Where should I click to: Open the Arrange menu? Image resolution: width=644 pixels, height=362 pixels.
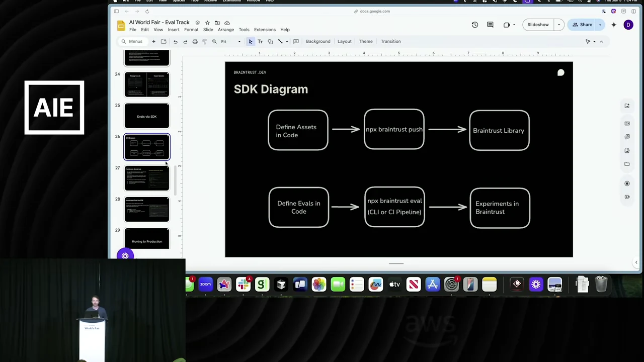226,30
